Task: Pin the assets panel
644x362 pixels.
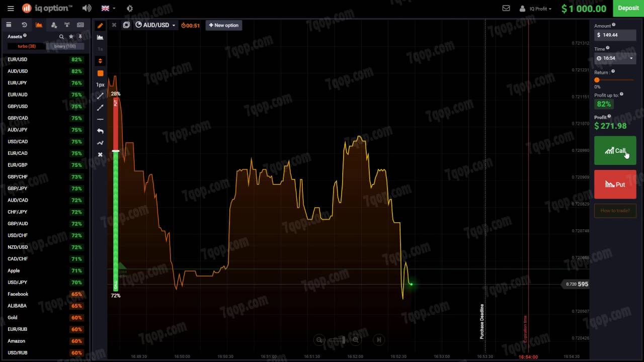Action: pyautogui.click(x=80, y=37)
